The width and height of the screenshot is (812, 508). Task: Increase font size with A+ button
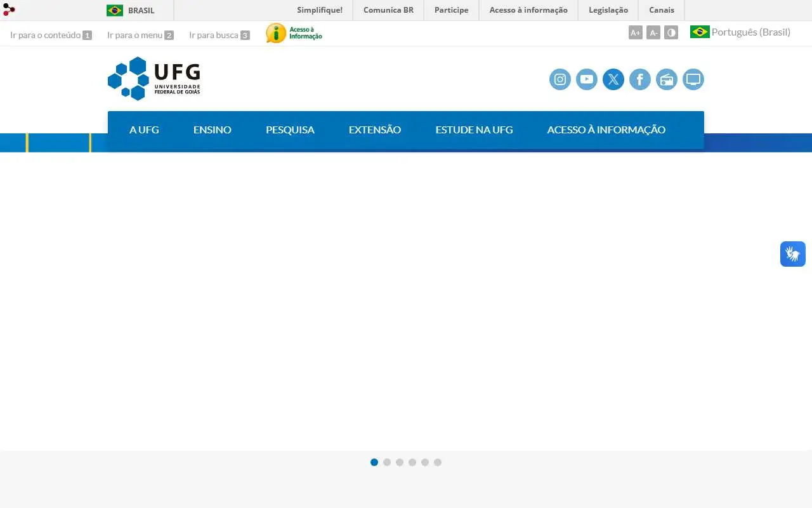point(636,32)
